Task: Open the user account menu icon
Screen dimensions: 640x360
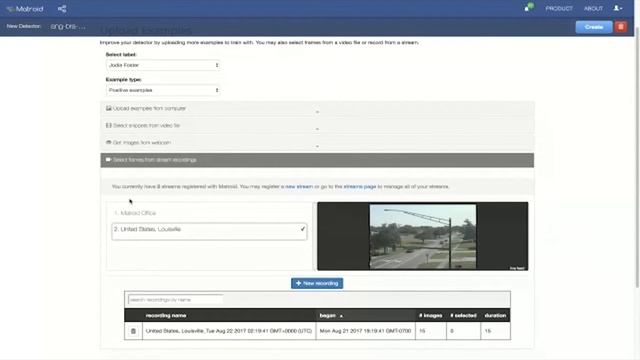Action: pos(618,8)
